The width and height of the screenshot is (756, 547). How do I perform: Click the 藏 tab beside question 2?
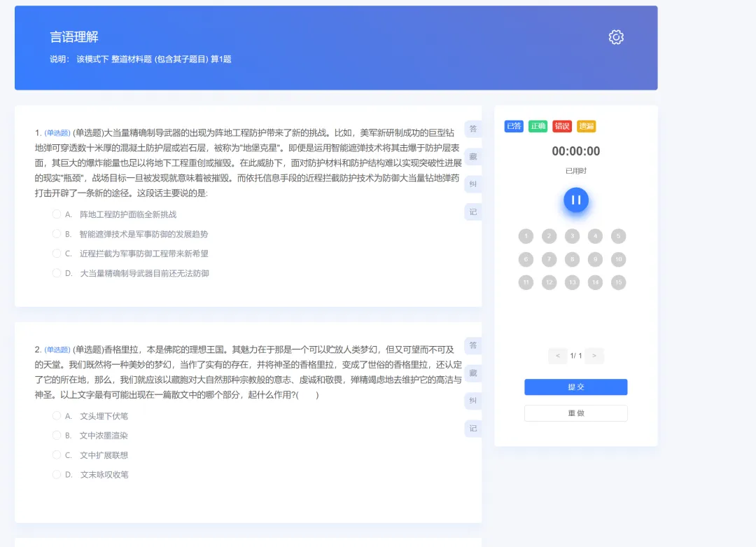pyautogui.click(x=473, y=373)
